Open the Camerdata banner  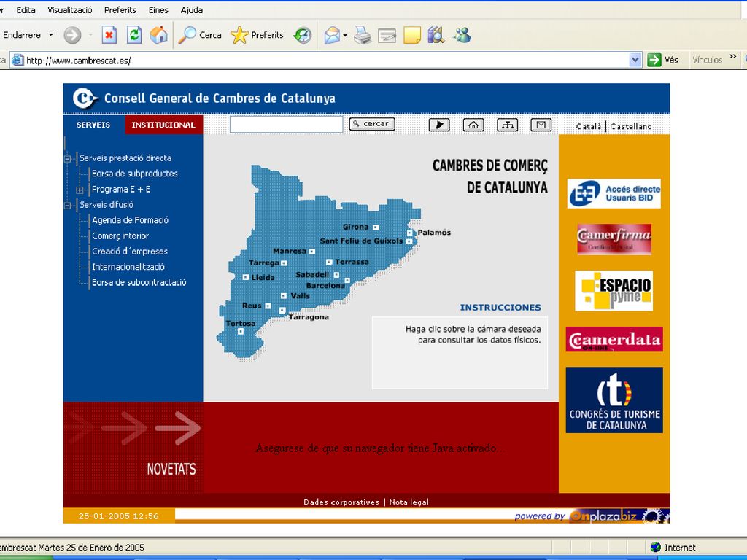(x=614, y=339)
